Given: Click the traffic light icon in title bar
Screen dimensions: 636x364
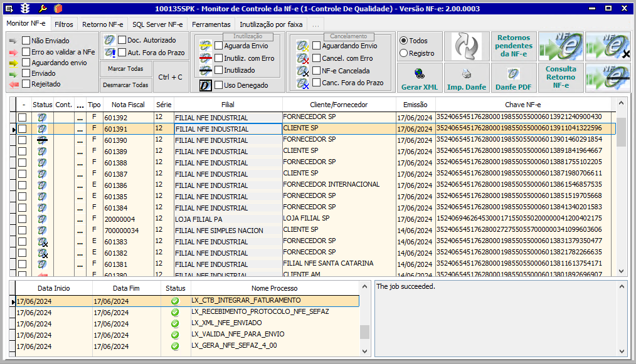Looking at the screenshot, I should click(x=25, y=8).
